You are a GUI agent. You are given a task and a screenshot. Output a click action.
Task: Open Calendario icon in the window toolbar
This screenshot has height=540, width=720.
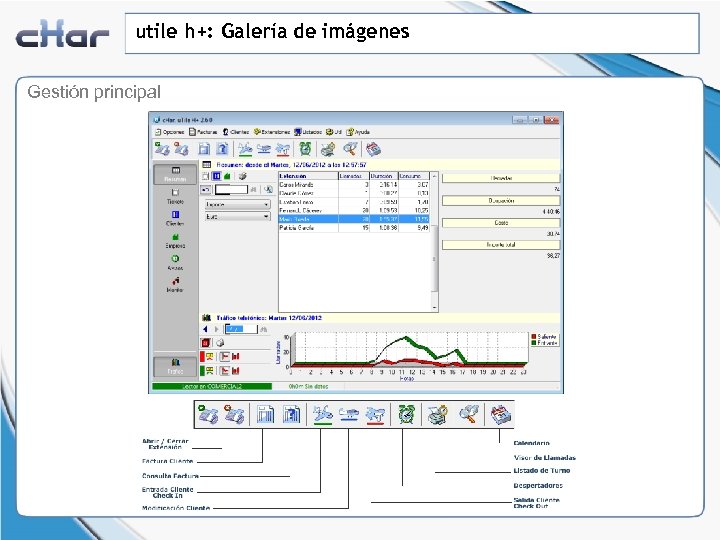pyautogui.click(x=373, y=149)
